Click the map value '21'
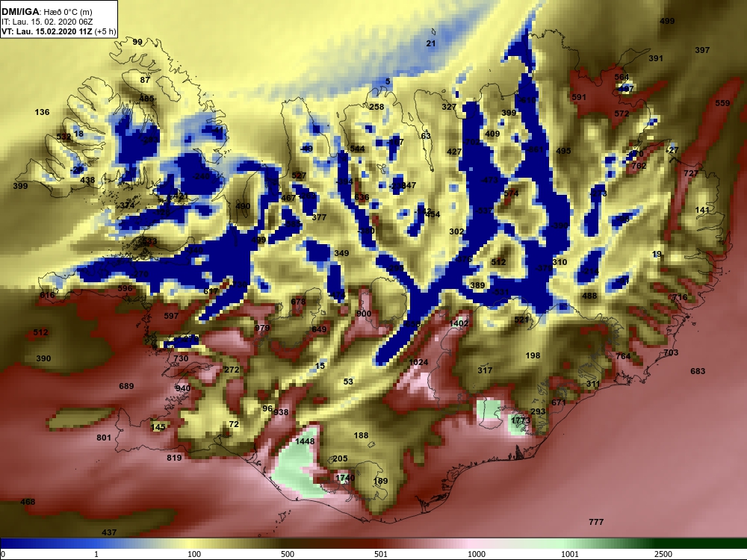747x560 pixels. click(431, 43)
